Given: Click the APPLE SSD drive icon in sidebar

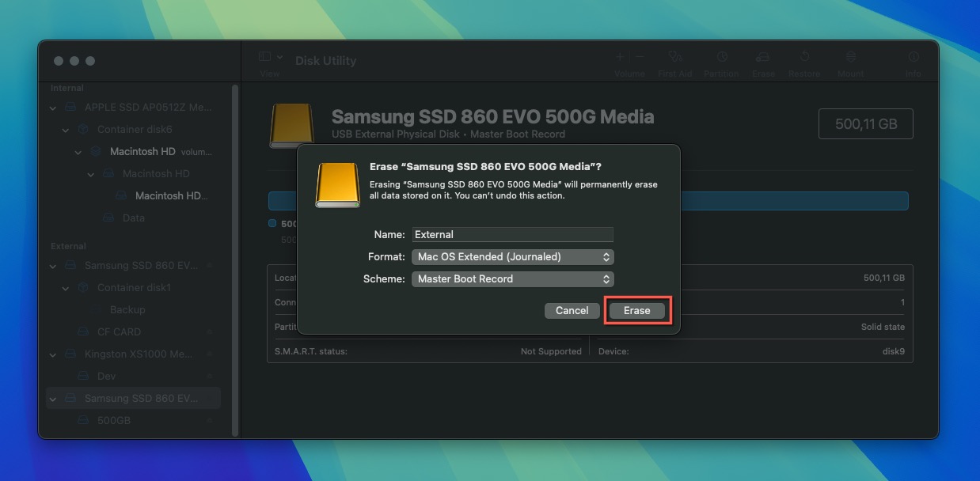Looking at the screenshot, I should (x=70, y=107).
